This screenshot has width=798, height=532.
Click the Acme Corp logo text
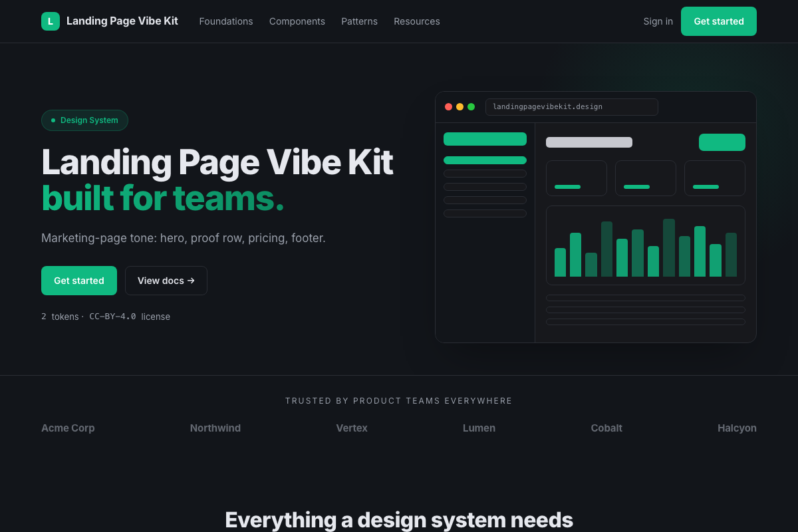pos(68,428)
